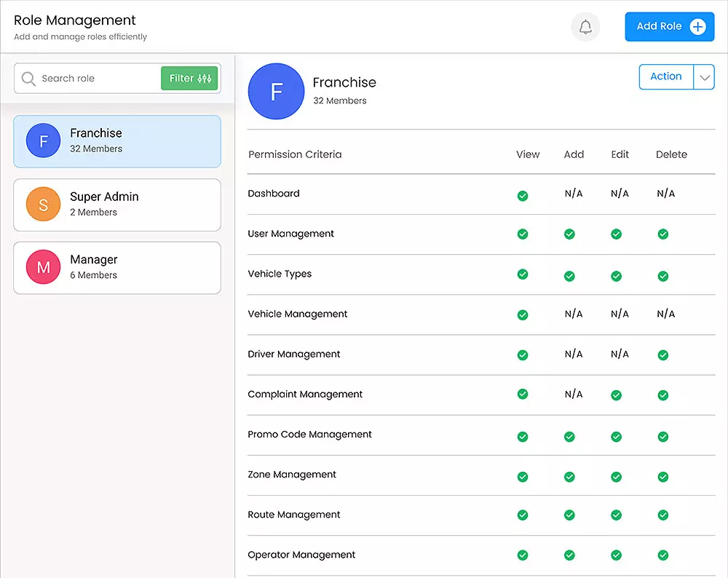728x578 pixels.
Task: Click the large Franchise header avatar
Action: [276, 92]
